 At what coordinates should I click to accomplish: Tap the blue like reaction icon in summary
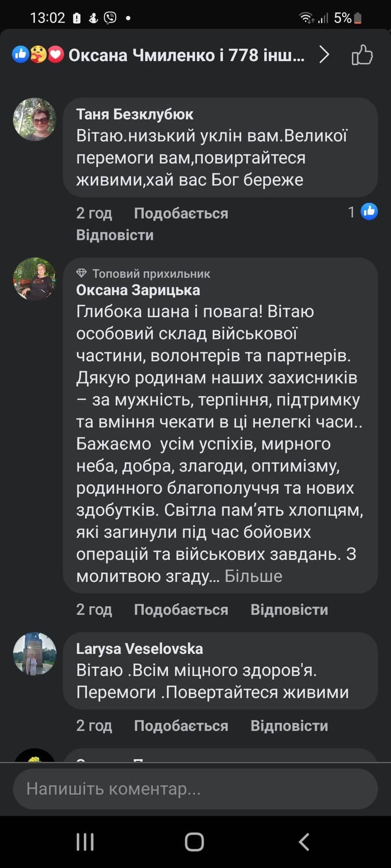point(22,54)
